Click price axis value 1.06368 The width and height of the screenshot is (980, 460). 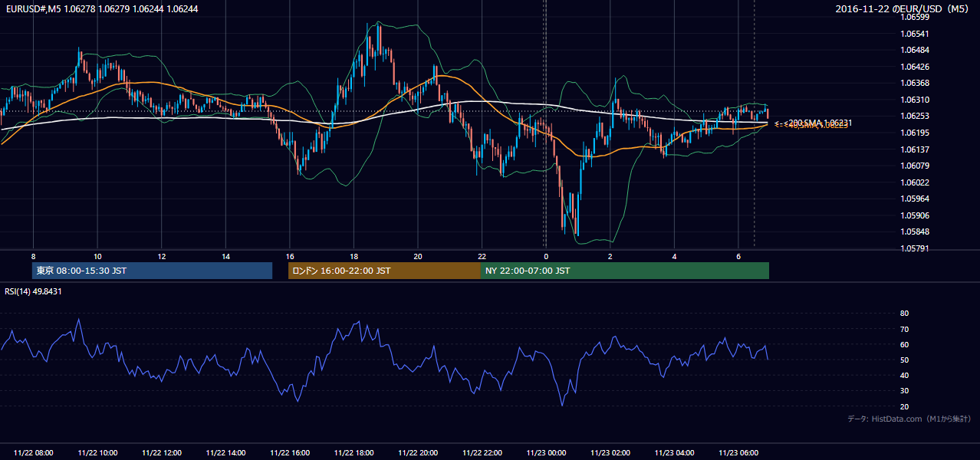pos(914,84)
